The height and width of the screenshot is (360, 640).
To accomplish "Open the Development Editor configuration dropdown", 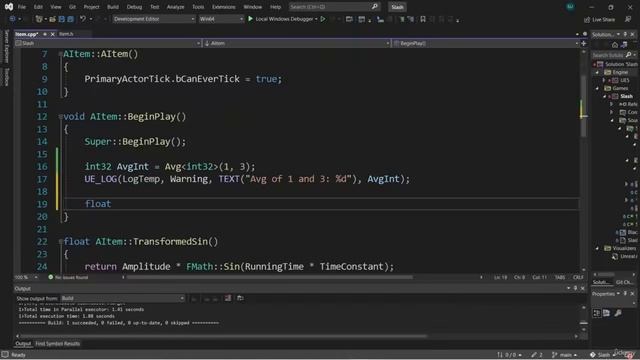I will coord(154,19).
